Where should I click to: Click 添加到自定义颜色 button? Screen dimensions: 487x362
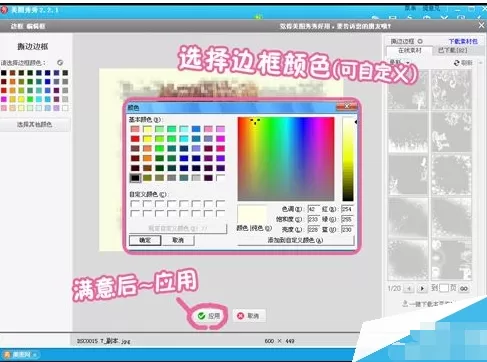(295, 240)
